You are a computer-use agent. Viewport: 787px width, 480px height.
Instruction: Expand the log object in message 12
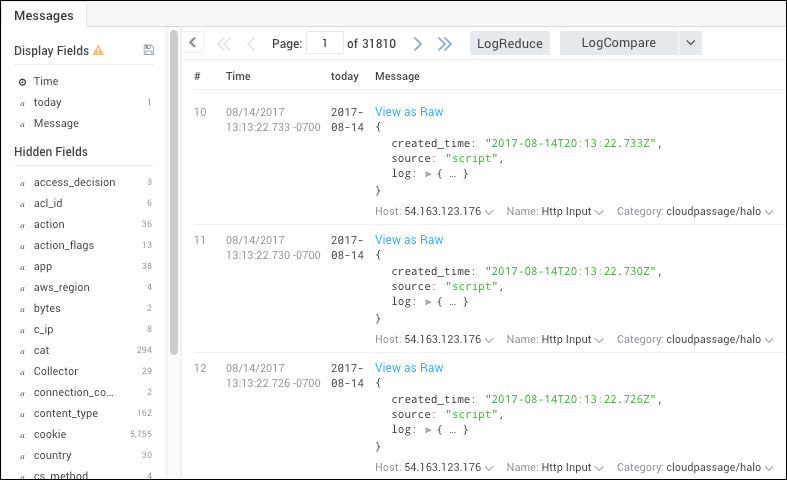click(429, 430)
